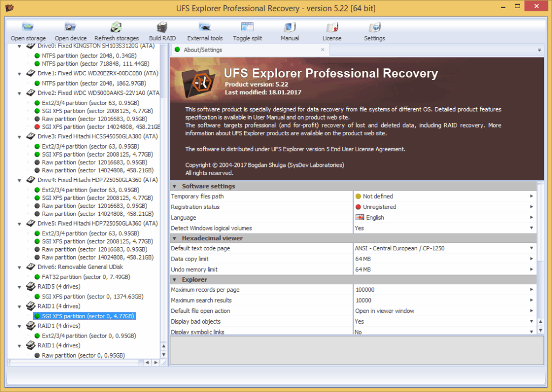552x392 pixels.
Task: Click the arrow for Temporary files path
Action: point(532,196)
